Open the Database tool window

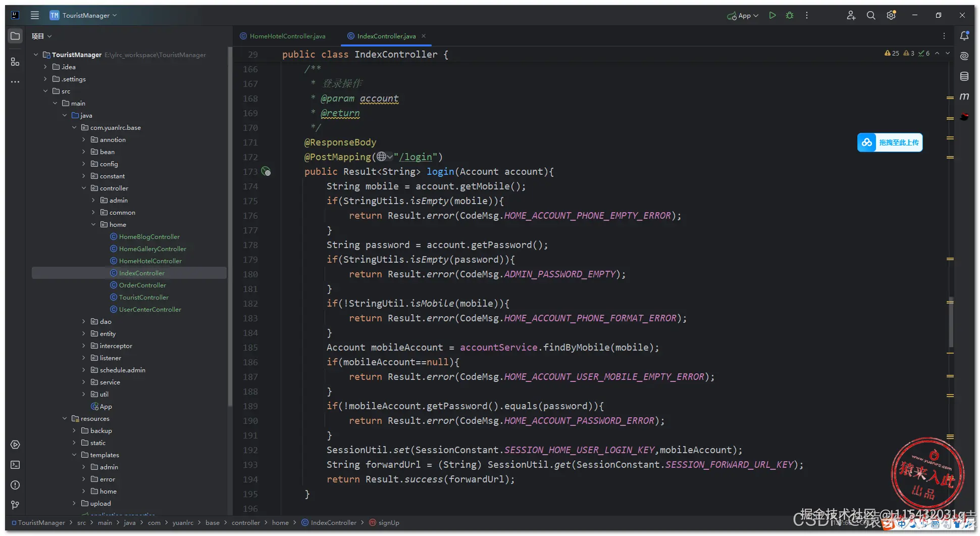coord(964,76)
